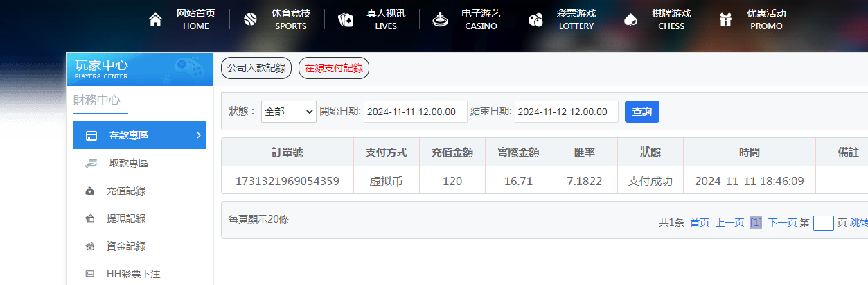The width and height of the screenshot is (868, 285).
Task: Go to 下一页 next page link
Action: point(782,223)
